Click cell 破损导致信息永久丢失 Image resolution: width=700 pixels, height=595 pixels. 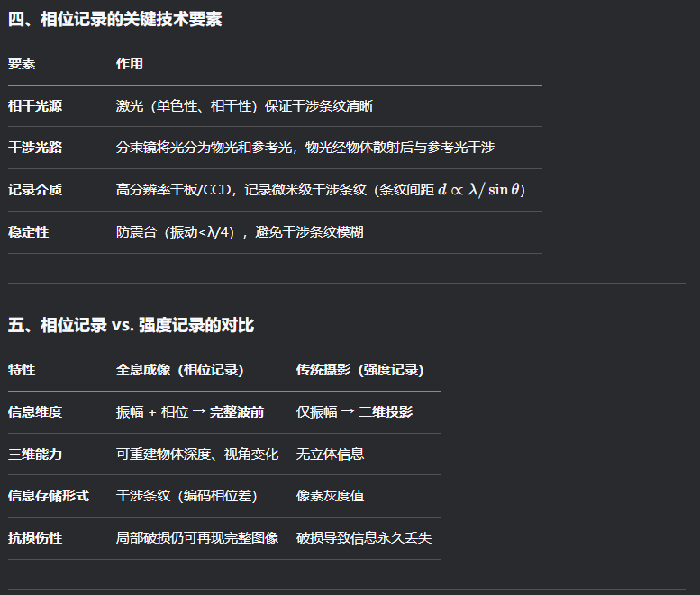click(x=364, y=538)
